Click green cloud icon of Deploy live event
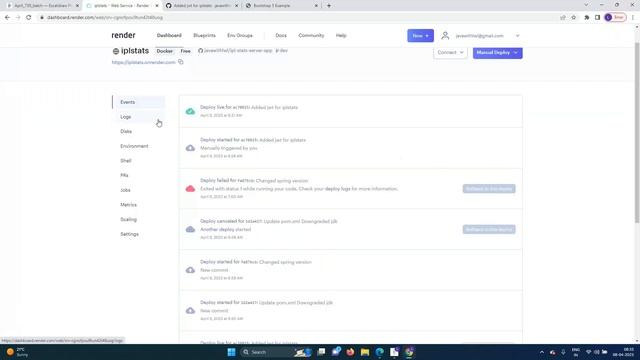Image resolution: width=640 pixels, height=360 pixels. click(190, 111)
